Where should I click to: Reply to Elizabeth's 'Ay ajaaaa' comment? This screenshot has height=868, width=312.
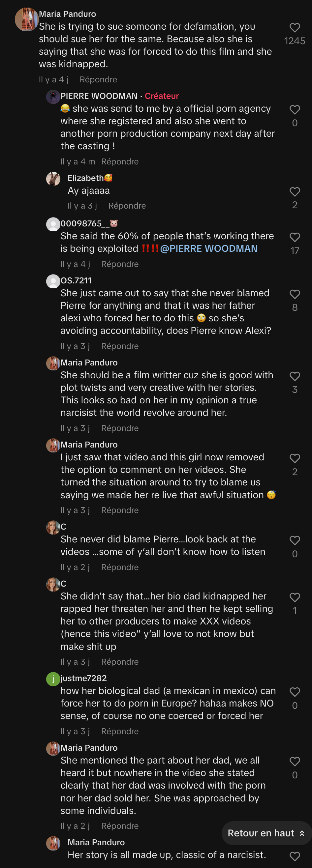click(127, 206)
